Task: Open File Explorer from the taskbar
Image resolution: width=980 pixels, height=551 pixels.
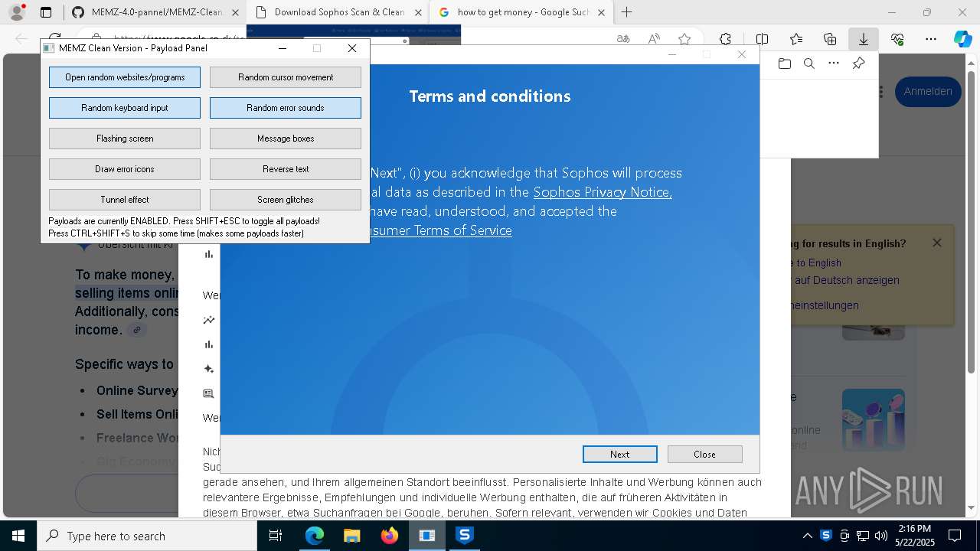Action: [x=351, y=536]
